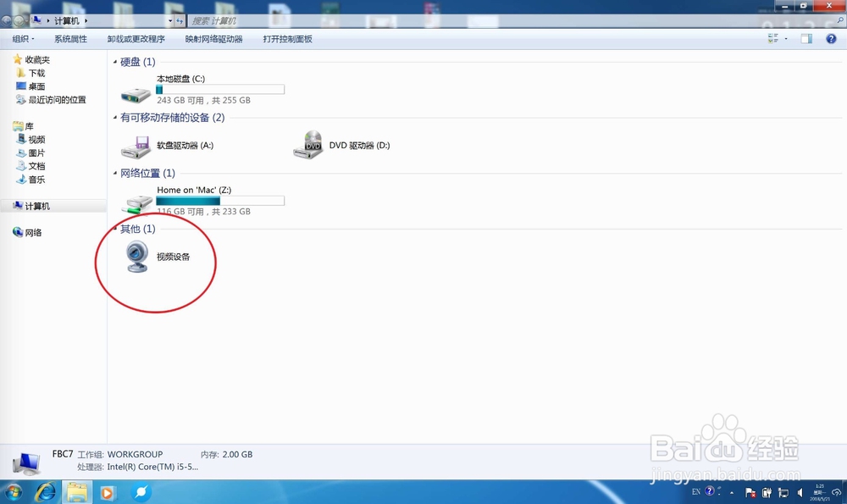Viewport: 847px width, 504px height.
Task: Open address bar history dropdown arrow
Action: [x=170, y=20]
